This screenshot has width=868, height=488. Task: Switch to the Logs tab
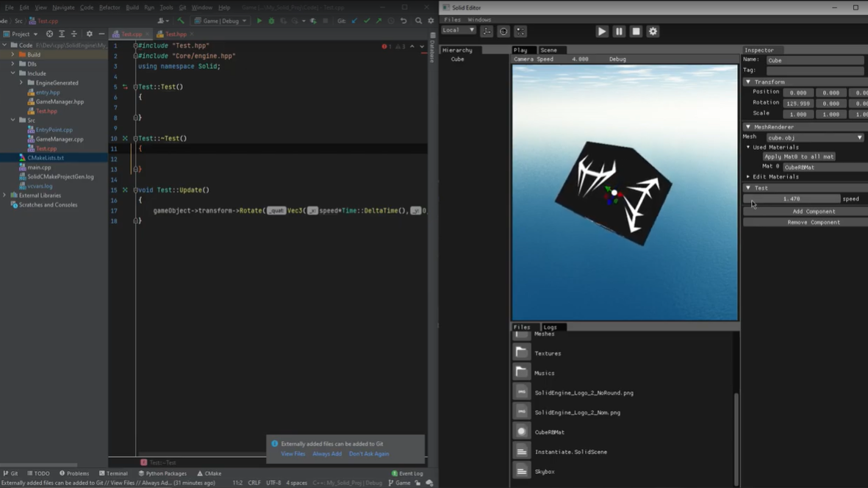coord(550,327)
